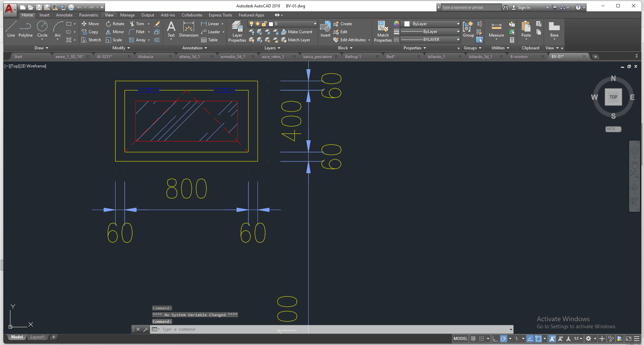Expand the Draw panel

41,48
